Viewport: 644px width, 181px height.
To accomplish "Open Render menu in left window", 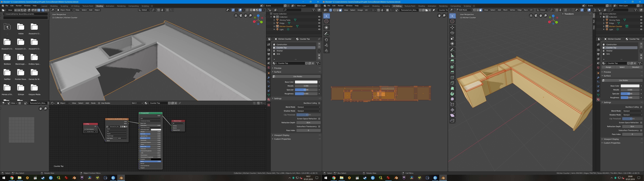I will pyautogui.click(x=19, y=6).
